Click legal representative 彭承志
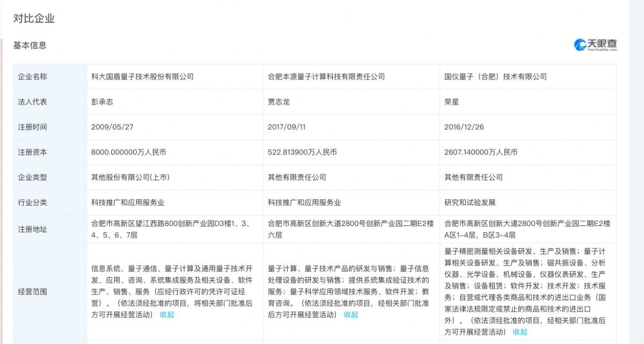This screenshot has height=344, width=644. point(103,102)
